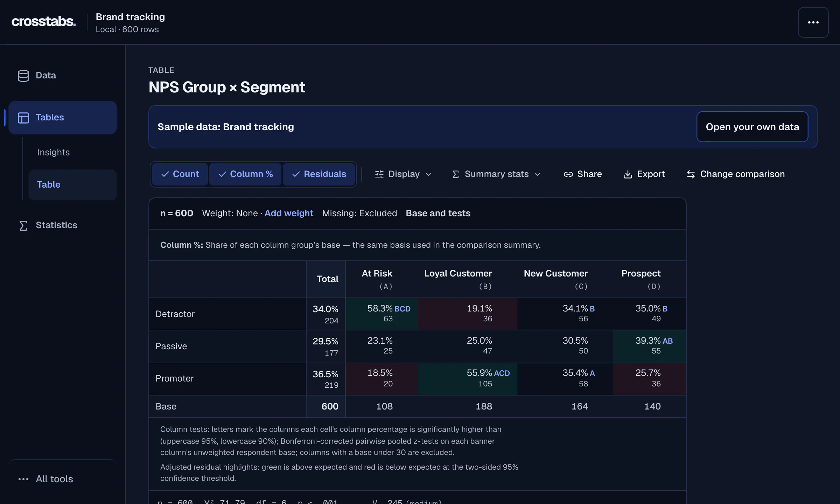Viewport: 840px width, 504px height.
Task: Open the three-dot menu in header
Action: point(813,22)
